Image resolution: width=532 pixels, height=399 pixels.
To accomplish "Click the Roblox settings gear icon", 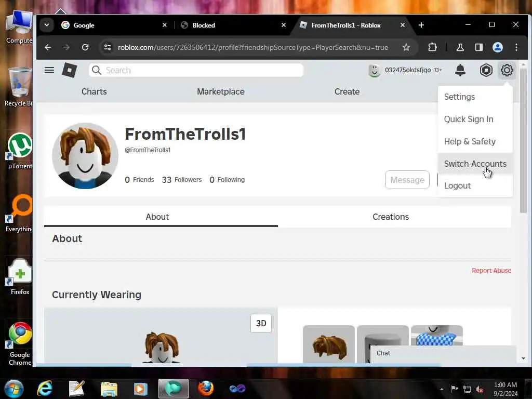I will coord(507,70).
